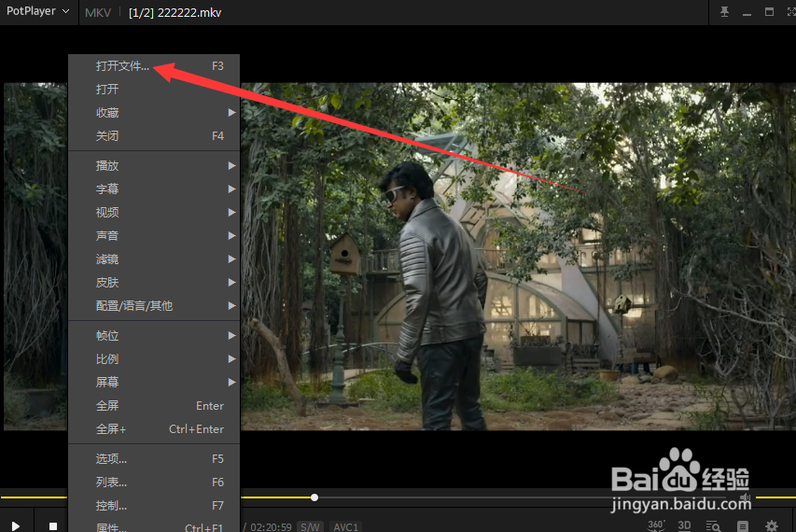The height and width of the screenshot is (532, 796).
Task: Select 全屏+ Ctrl+Enter menu item
Action: (154, 429)
